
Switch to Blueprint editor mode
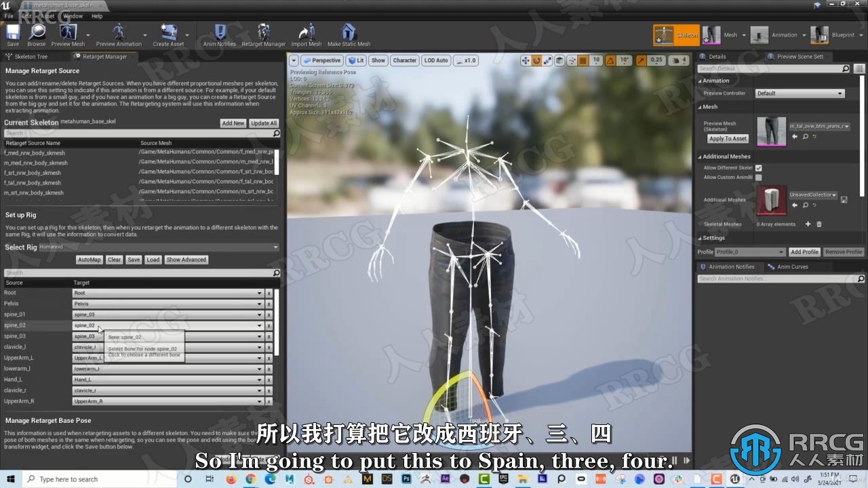coord(833,35)
